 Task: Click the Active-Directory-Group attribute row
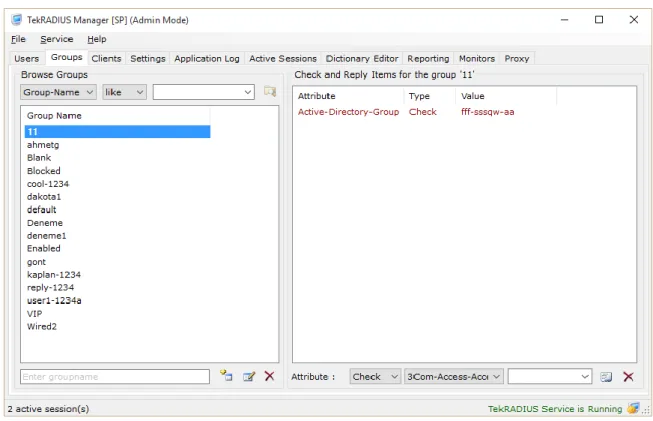coord(425,112)
